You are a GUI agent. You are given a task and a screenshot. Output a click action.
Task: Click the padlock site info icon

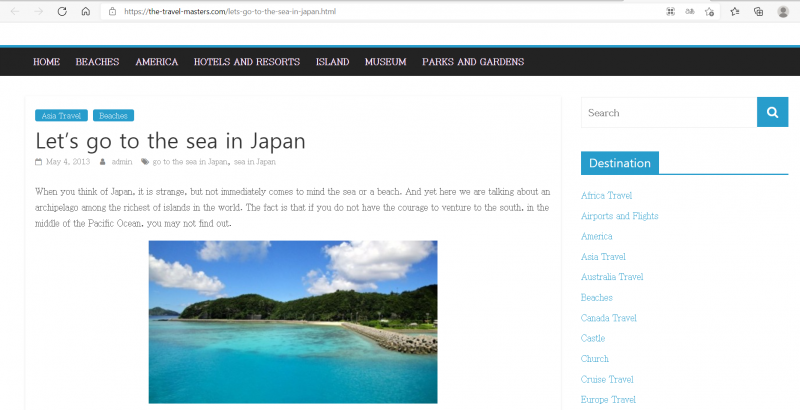(113, 11)
